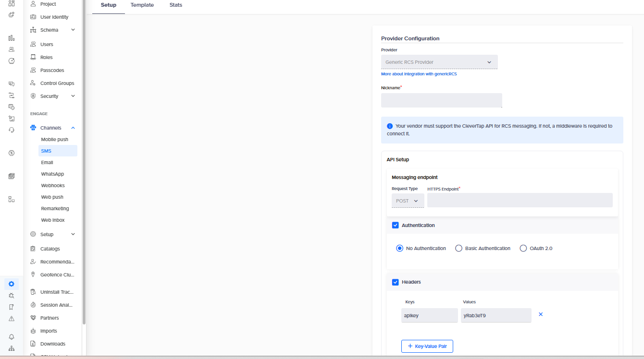This screenshot has height=359, width=644.
Task: Remove the apikey header row with X icon
Action: 541,314
